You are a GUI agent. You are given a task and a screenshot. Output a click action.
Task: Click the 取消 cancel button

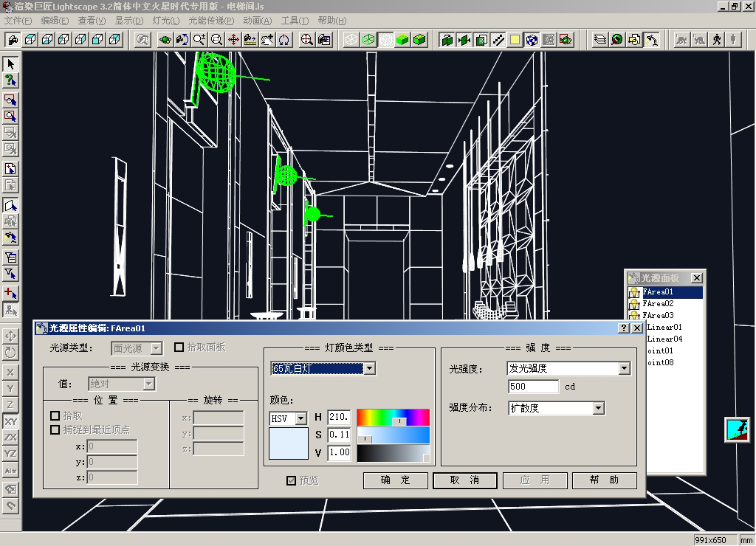click(465, 480)
